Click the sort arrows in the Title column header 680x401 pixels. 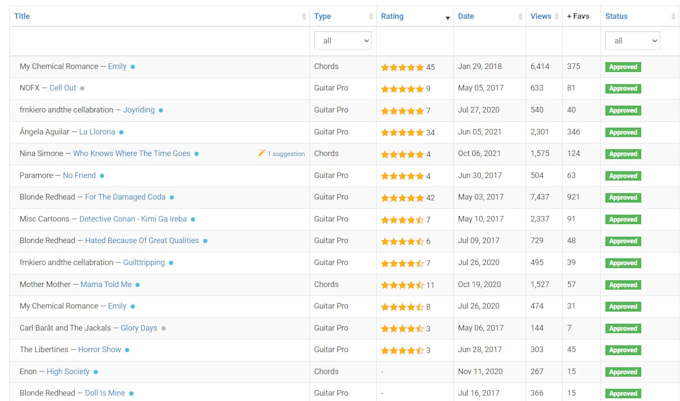[304, 16]
